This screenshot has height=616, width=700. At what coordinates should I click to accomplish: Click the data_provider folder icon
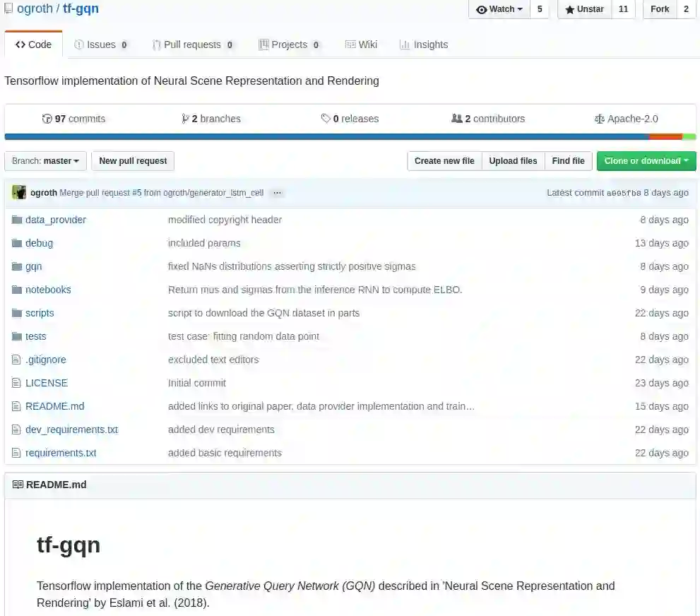point(17,220)
